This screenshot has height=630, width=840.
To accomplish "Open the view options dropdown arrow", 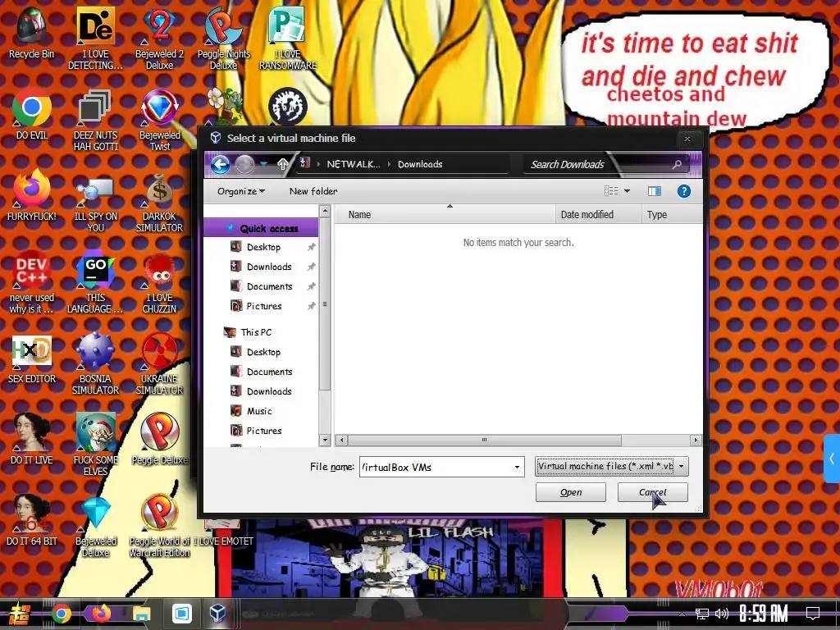I will [627, 190].
